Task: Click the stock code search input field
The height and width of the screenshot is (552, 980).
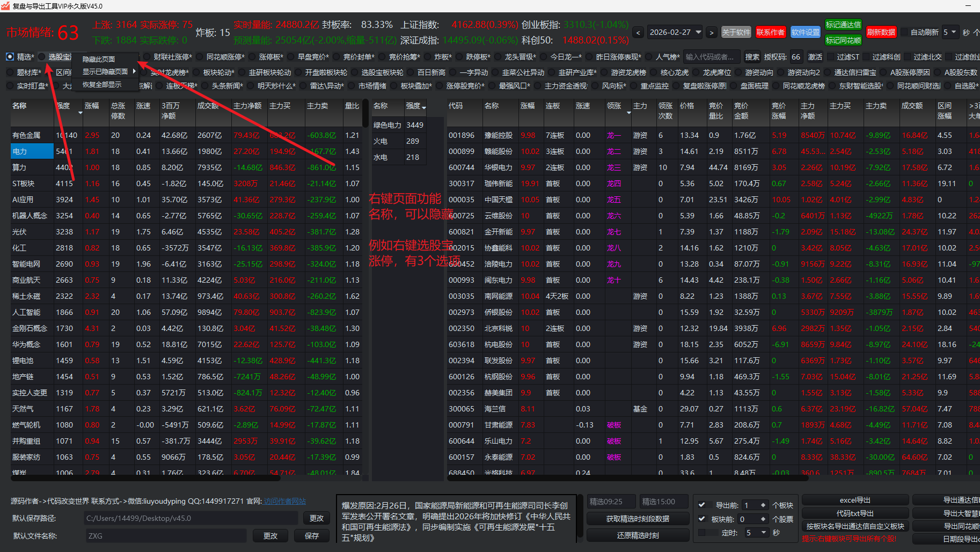Action: pyautogui.click(x=711, y=57)
